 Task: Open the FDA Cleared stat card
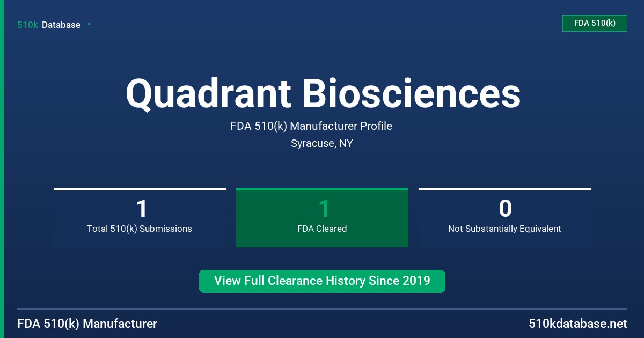tap(322, 217)
